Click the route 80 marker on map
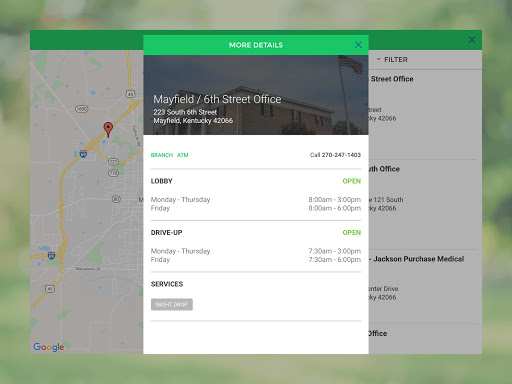The width and height of the screenshot is (512, 384). (116, 199)
